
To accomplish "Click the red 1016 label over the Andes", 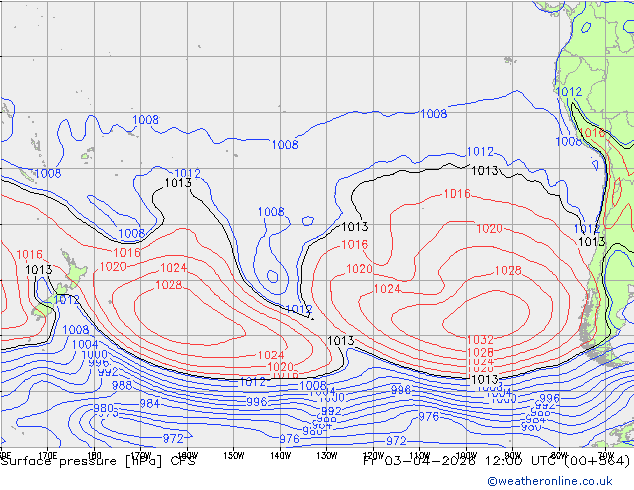I will [592, 133].
